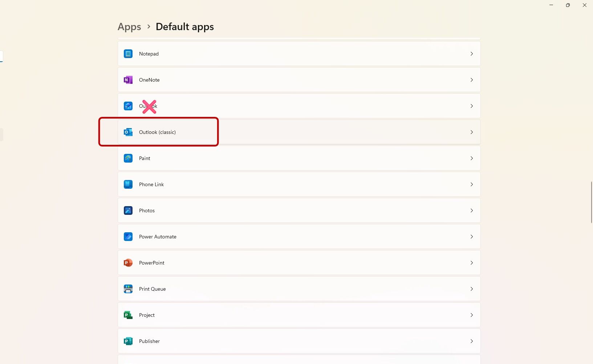Screen dimensions: 593x364
Task: Expand OneNote defaults via its chevron
Action: 472,80
